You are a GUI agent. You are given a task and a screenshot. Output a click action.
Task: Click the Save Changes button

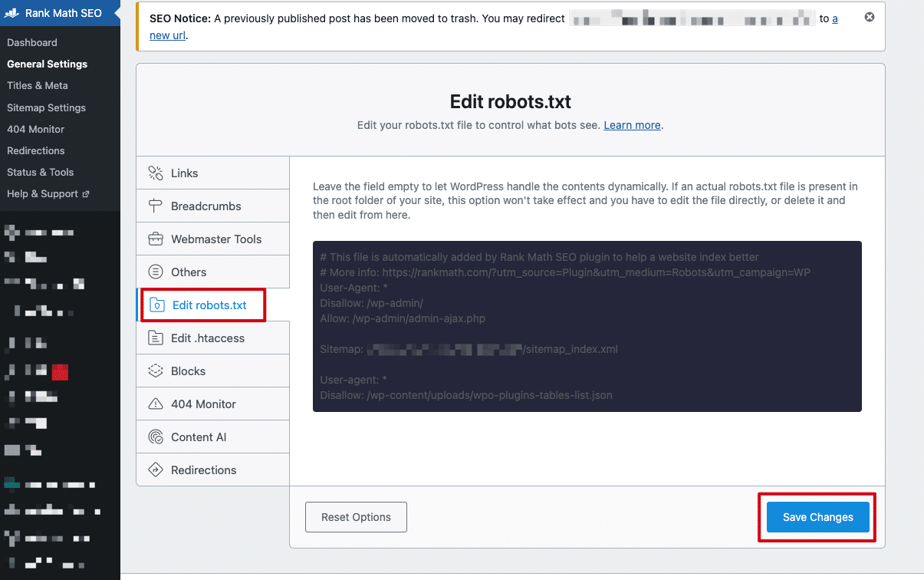tap(818, 517)
